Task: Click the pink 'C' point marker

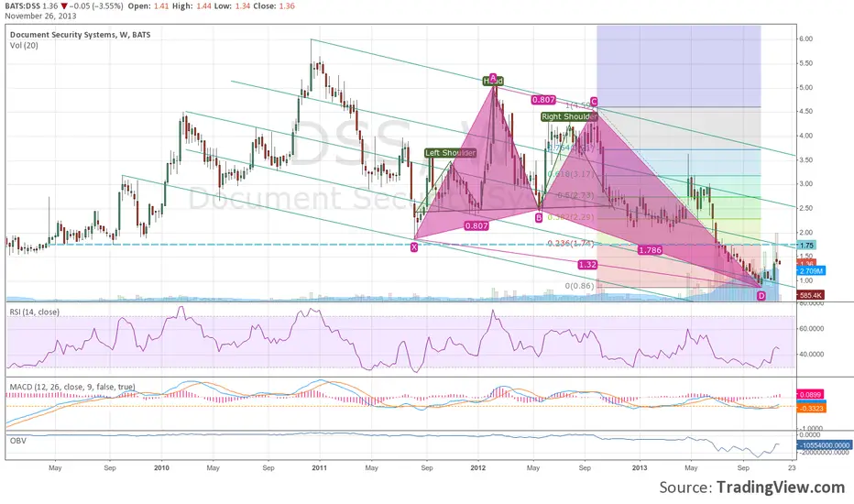Action: coord(594,102)
